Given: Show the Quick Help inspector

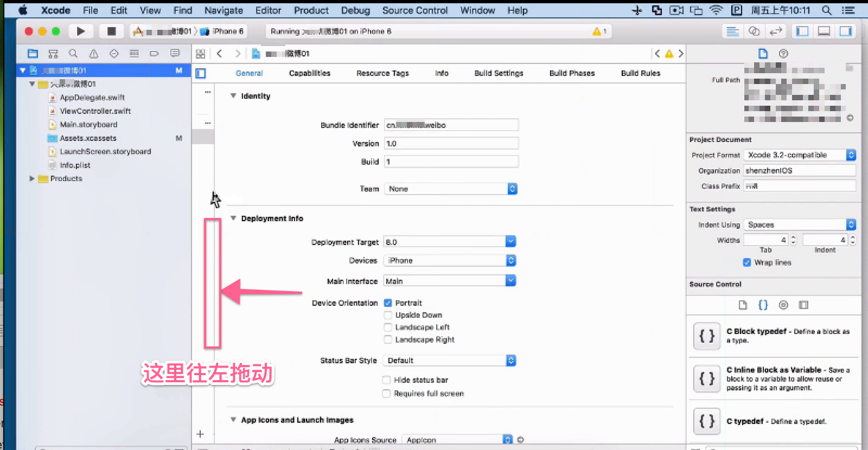Looking at the screenshot, I should [x=783, y=54].
